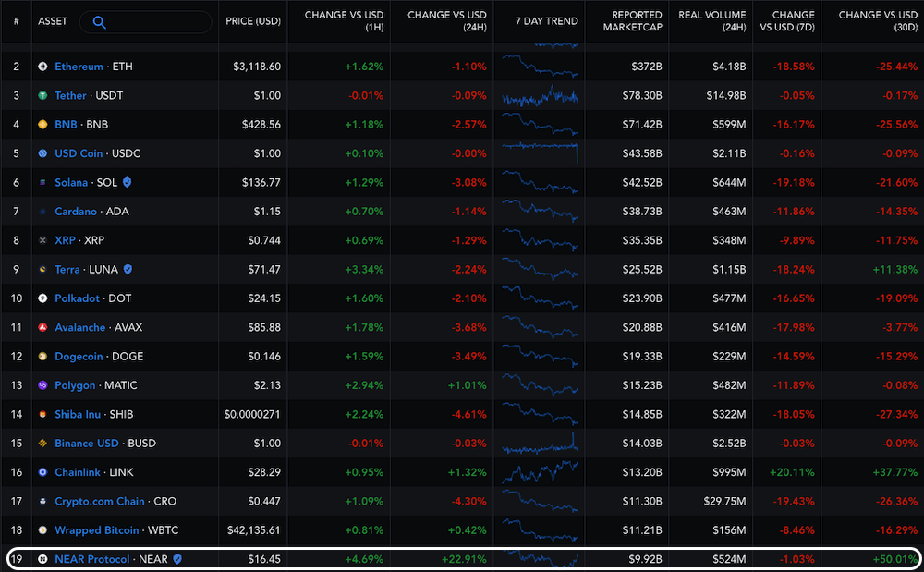Click the NEAR Protocol logo
The height and width of the screenshot is (572, 924).
point(43,559)
